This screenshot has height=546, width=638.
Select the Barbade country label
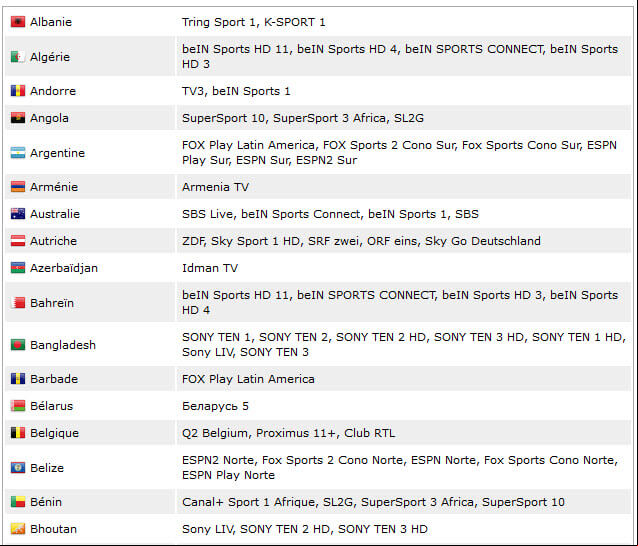click(54, 379)
